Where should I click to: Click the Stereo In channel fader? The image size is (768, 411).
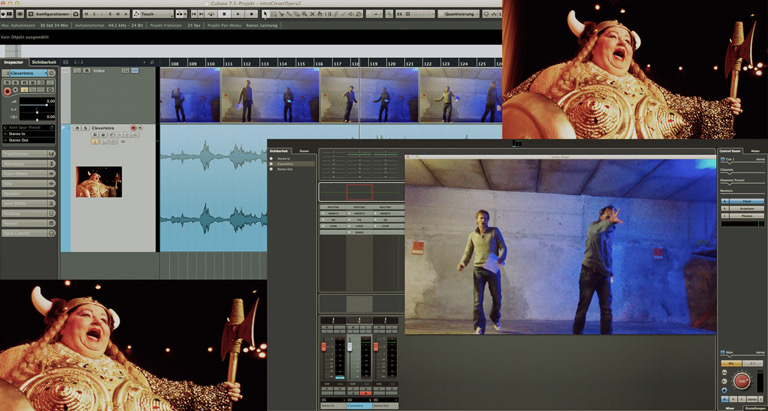point(324,347)
